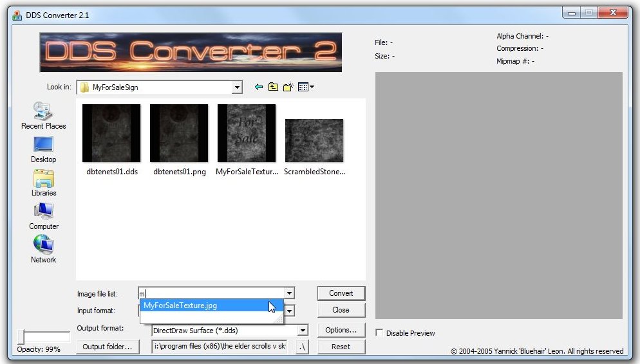This screenshot has height=364, width=640.
Task: Click the output folder path field
Action: [x=220, y=346]
